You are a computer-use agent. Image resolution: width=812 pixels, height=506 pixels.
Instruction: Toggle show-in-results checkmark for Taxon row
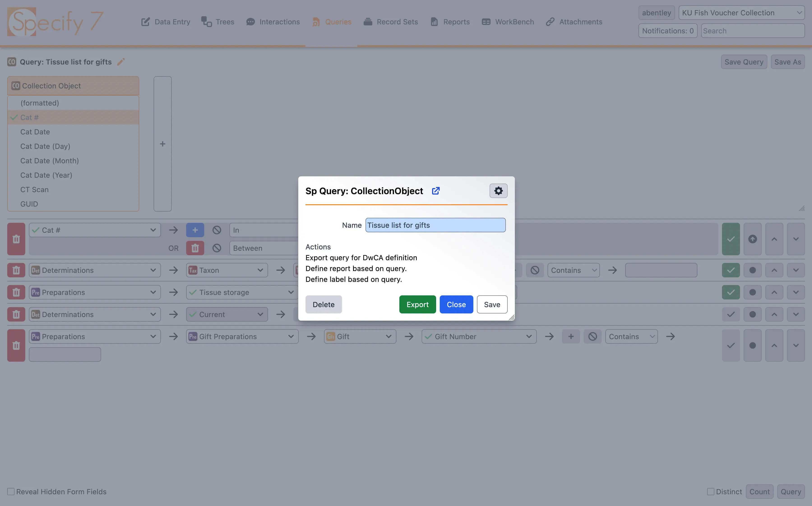[731, 270]
